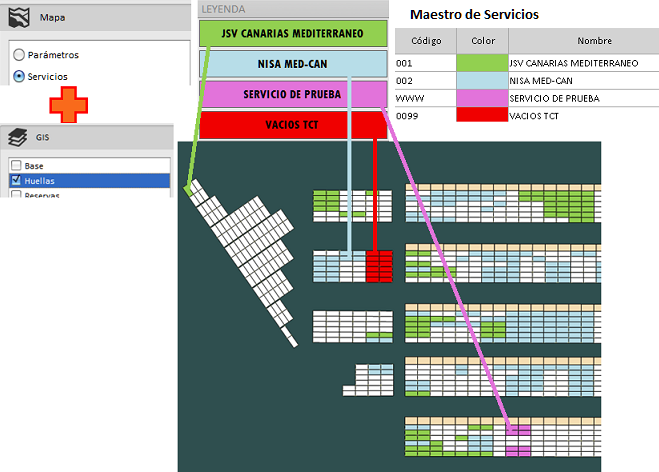Click the Mapa panel map icon
659x472 pixels.
click(18, 16)
